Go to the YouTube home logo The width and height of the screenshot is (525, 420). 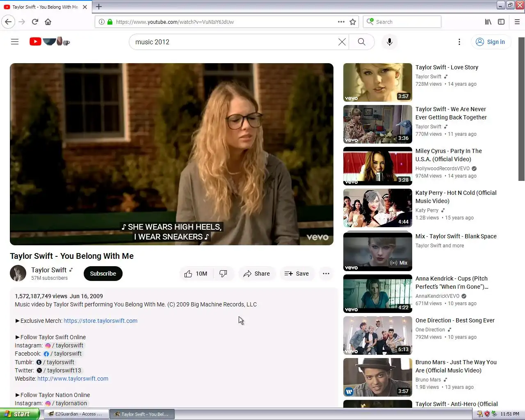(x=50, y=41)
